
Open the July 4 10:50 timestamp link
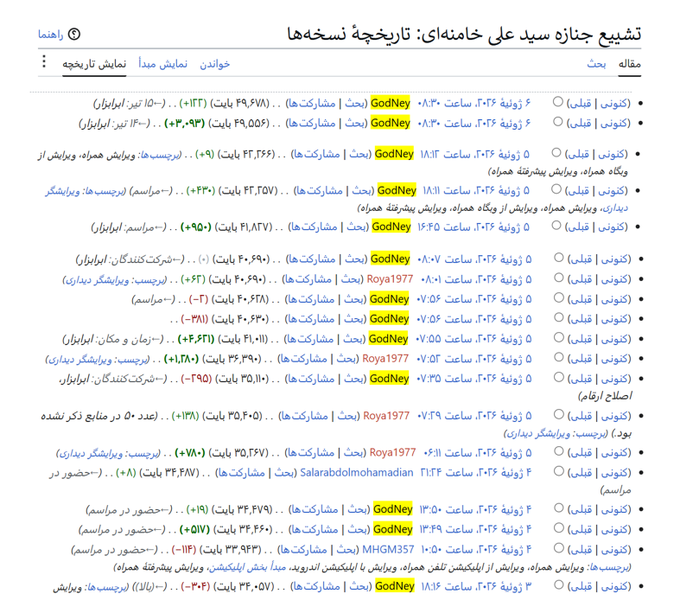click(x=476, y=550)
